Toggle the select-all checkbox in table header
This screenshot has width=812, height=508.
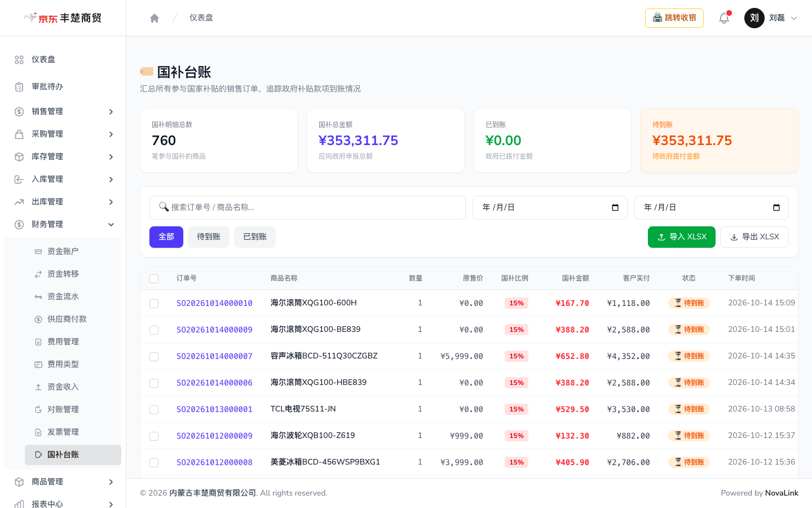tap(154, 279)
